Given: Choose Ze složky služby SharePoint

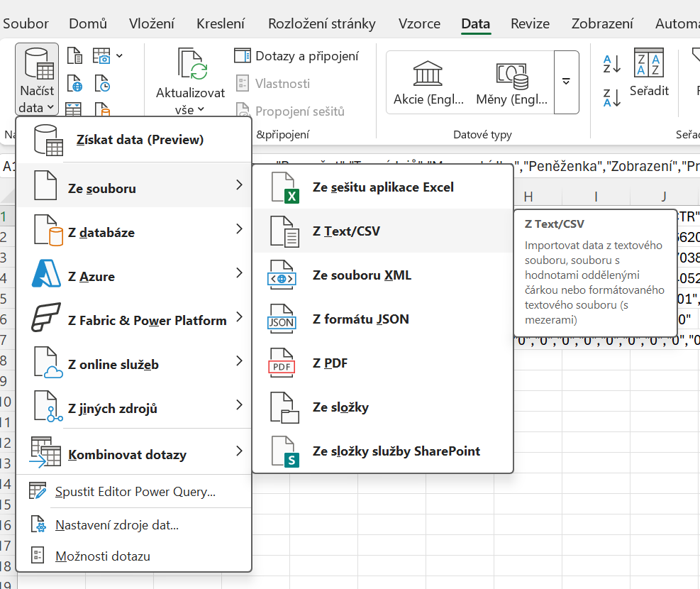Looking at the screenshot, I should (x=383, y=451).
